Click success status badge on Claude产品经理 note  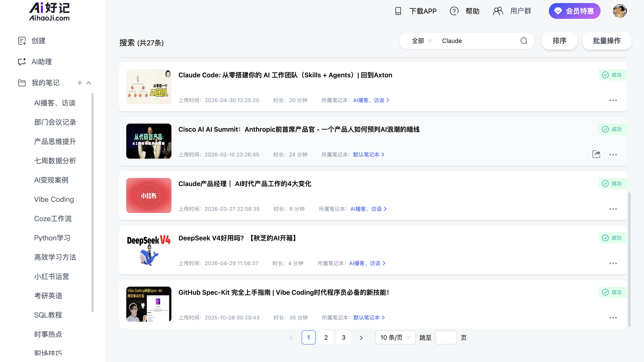click(x=612, y=183)
